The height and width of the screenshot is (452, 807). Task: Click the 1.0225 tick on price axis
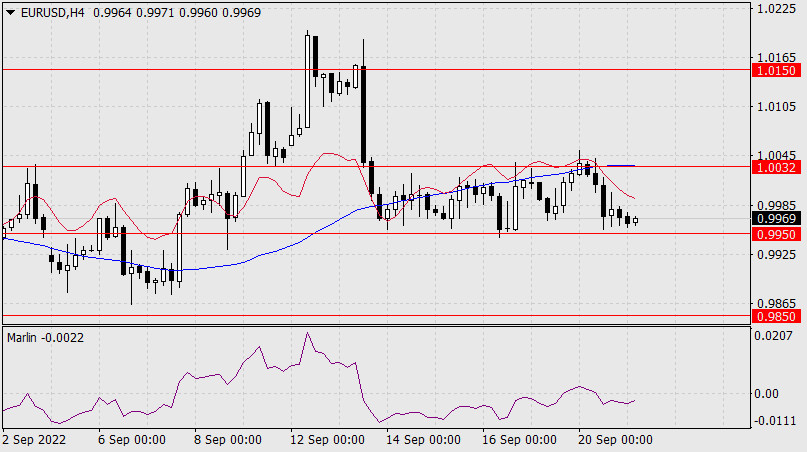point(776,9)
